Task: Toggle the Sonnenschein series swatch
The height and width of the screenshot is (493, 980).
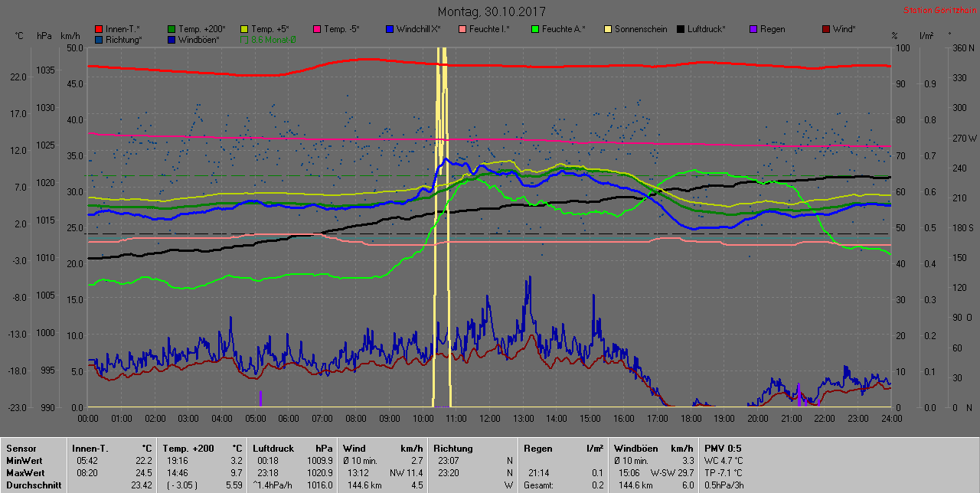Action: click(x=608, y=29)
